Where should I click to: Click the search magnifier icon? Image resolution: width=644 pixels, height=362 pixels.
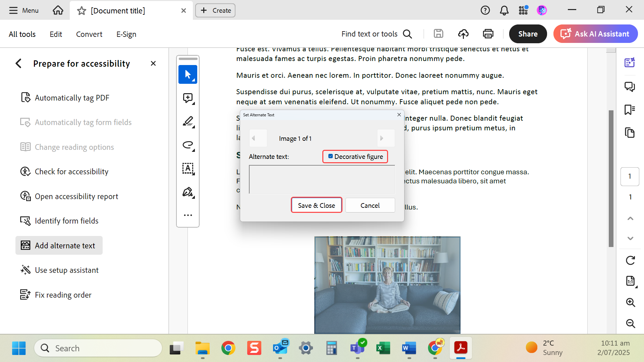click(x=408, y=34)
